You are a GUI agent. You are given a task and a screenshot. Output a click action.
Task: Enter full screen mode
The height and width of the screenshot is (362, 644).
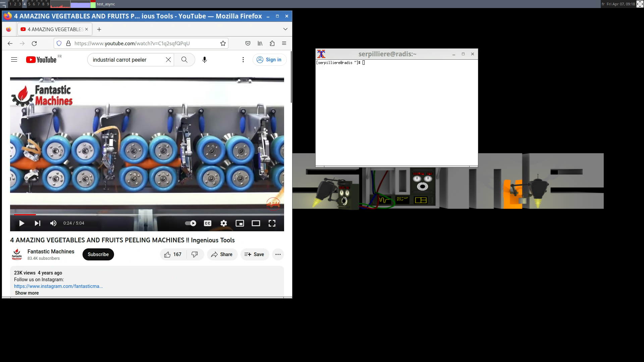coord(272,223)
